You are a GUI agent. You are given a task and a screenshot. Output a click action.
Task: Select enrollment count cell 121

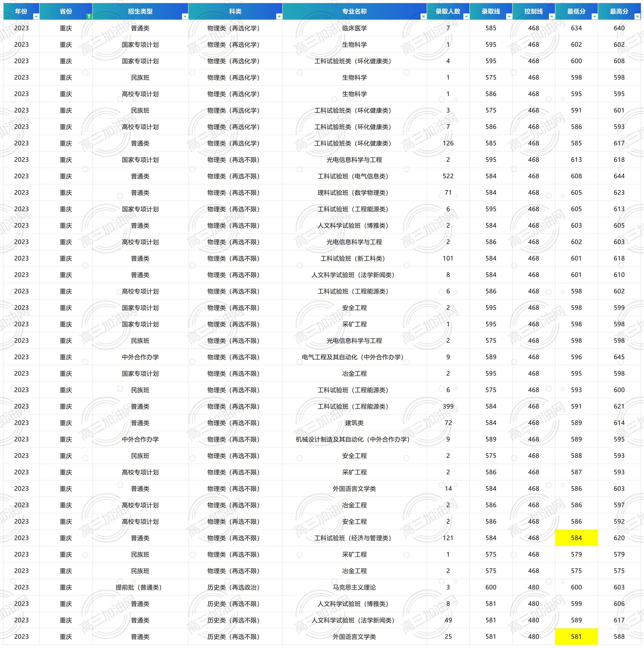click(448, 538)
